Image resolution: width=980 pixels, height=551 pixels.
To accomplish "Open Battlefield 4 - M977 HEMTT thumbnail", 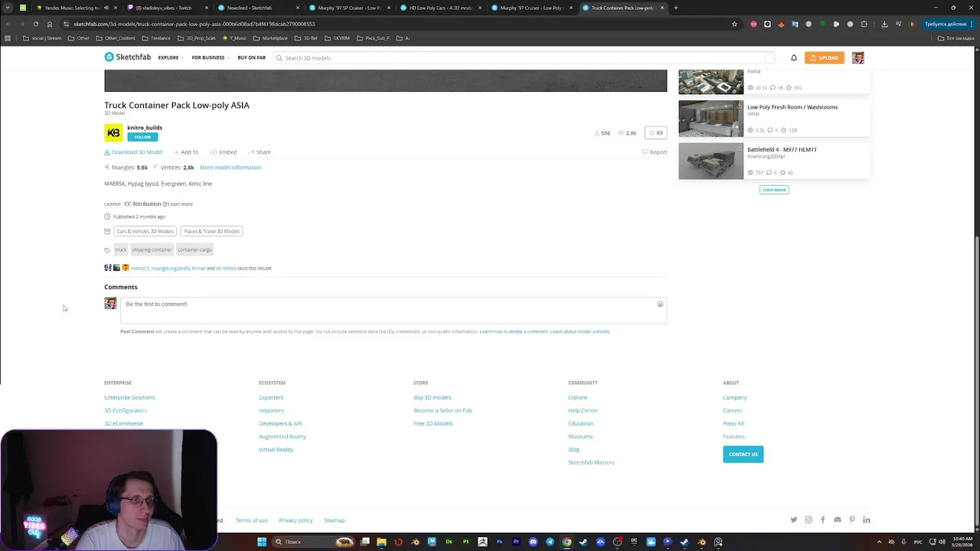I will pos(710,161).
